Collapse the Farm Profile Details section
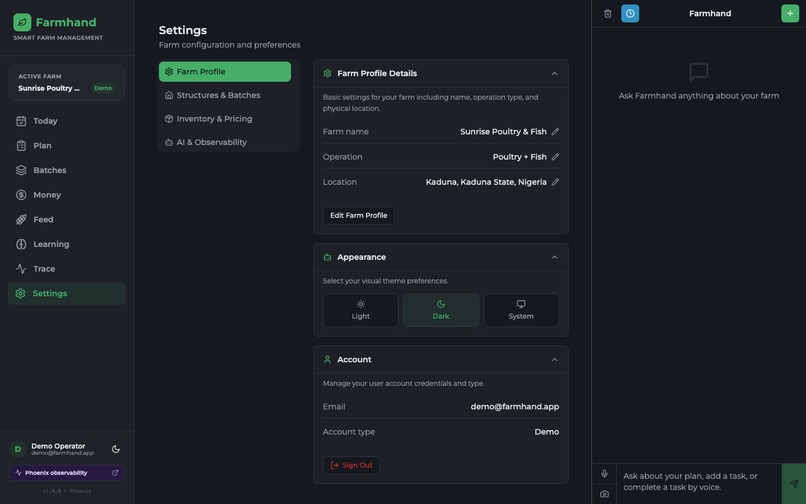The width and height of the screenshot is (806, 504). click(555, 74)
